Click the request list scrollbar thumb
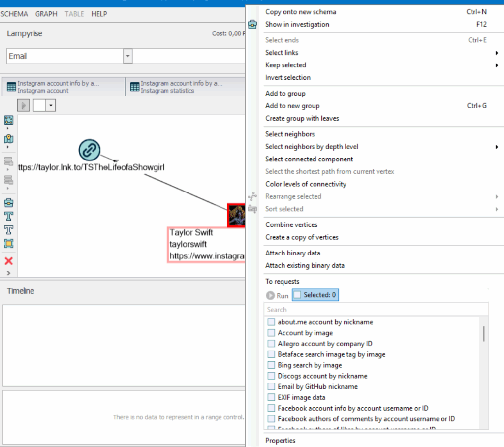Viewport: 504px width, 447px height. click(484, 333)
